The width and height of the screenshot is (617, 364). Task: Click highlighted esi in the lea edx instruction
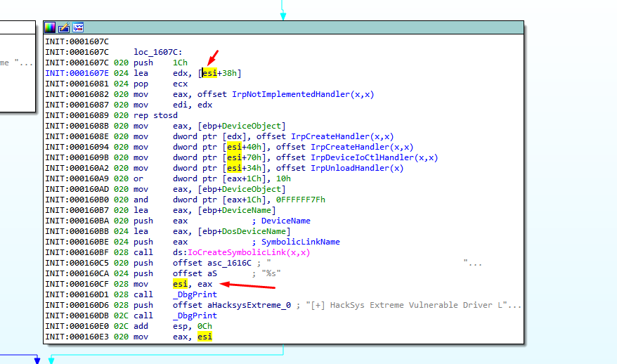click(209, 73)
